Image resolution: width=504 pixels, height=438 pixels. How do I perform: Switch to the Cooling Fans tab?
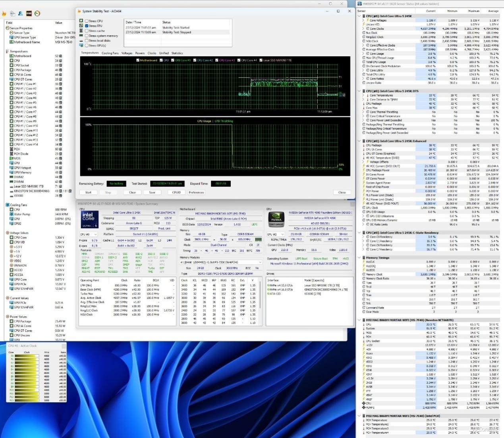(110, 53)
